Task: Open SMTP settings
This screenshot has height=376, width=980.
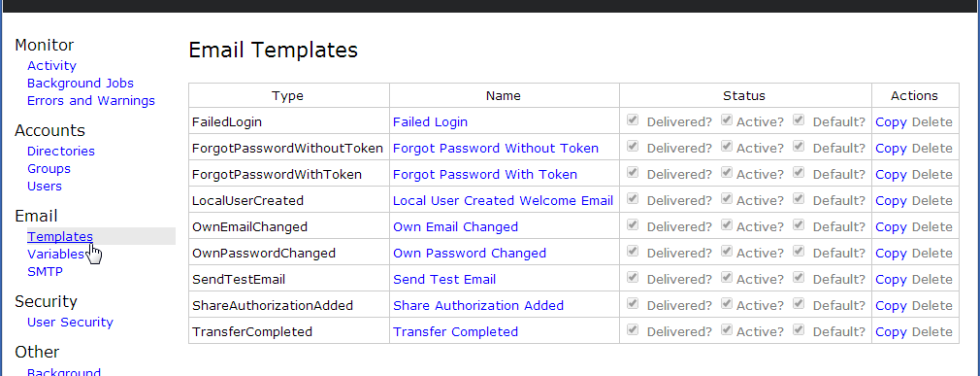Action: 45,271
